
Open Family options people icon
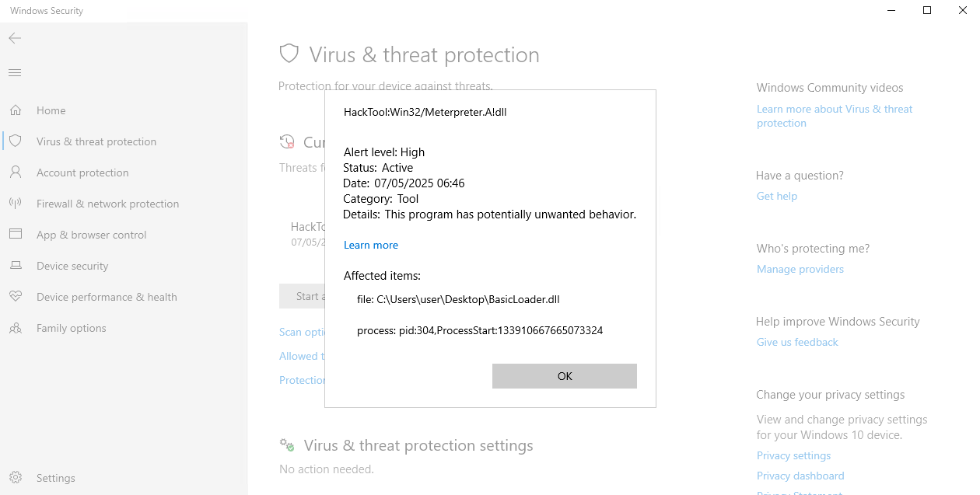point(16,328)
